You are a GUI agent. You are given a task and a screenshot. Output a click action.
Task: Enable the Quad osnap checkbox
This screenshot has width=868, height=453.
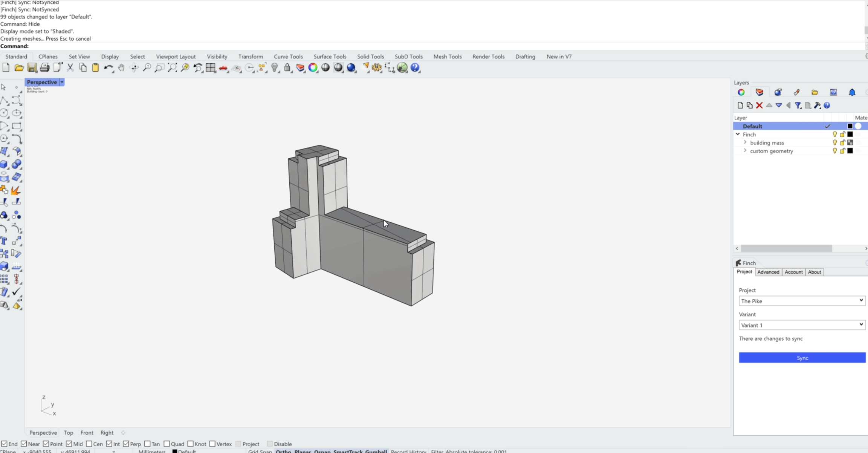[167, 444]
